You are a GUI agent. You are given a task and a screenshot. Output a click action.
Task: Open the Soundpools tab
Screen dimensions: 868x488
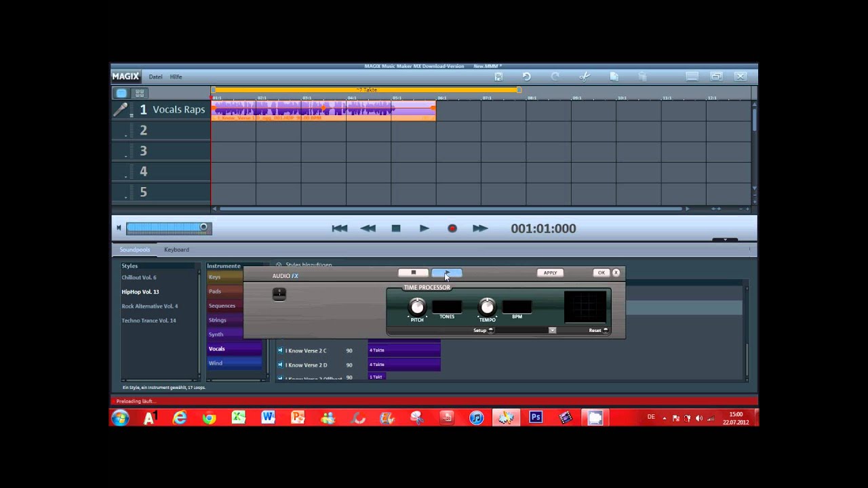(135, 249)
